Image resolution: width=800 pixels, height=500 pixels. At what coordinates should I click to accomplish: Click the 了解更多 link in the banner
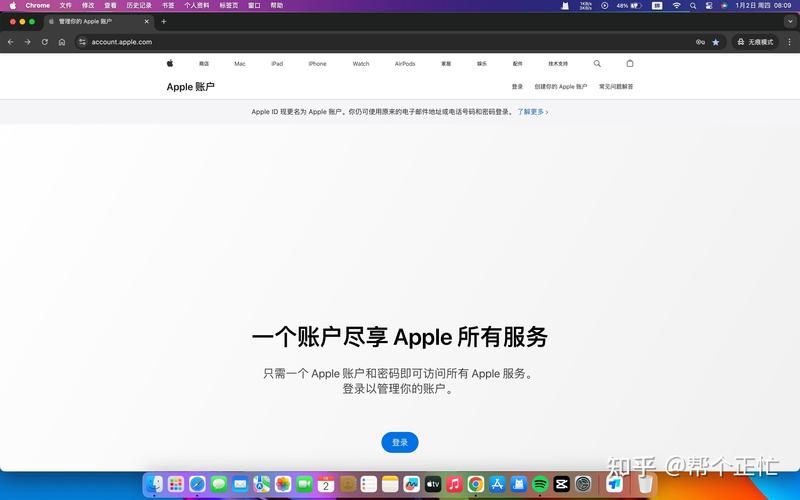pos(533,112)
